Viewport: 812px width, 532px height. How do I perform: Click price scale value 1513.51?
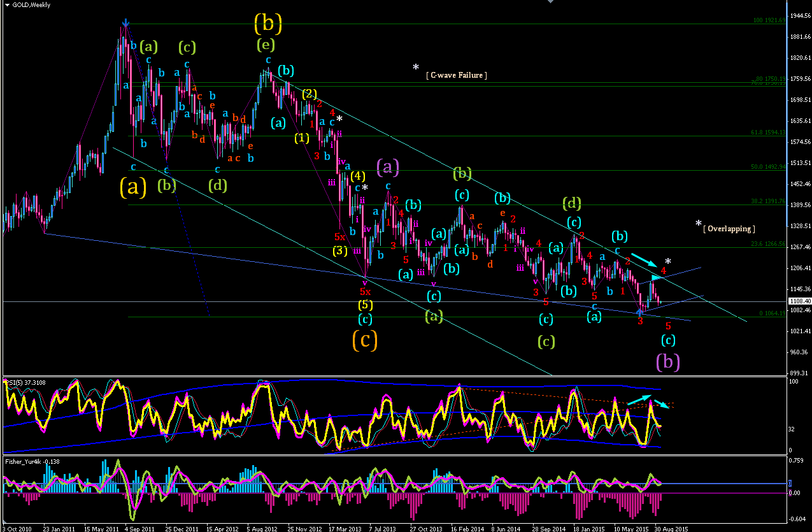799,163
